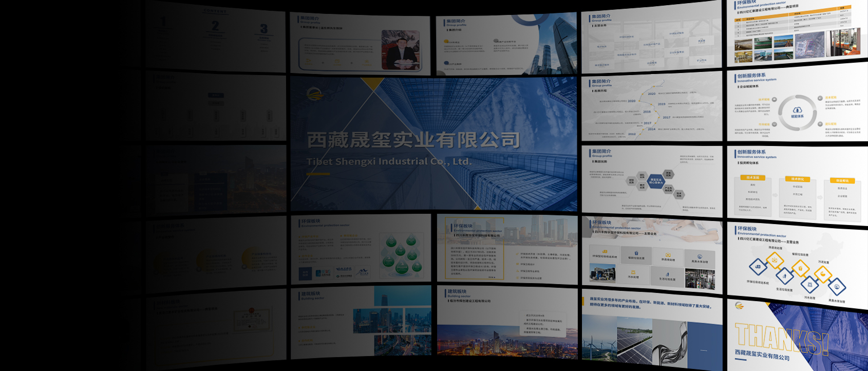868x371 pixels.
Task: Click the blue hexagon 晟玺实业核心竞争力
Action: click(656, 181)
